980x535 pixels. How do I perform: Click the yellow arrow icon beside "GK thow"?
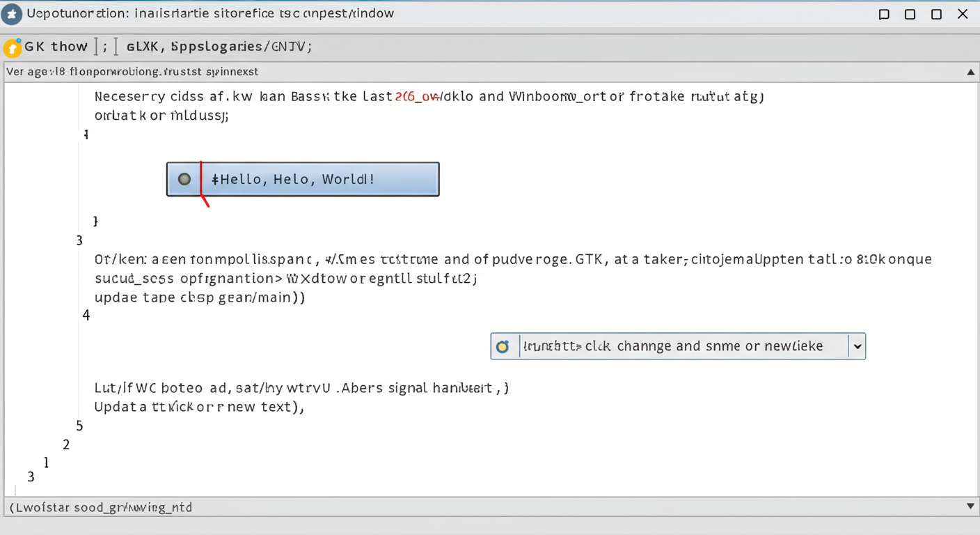tap(12, 48)
